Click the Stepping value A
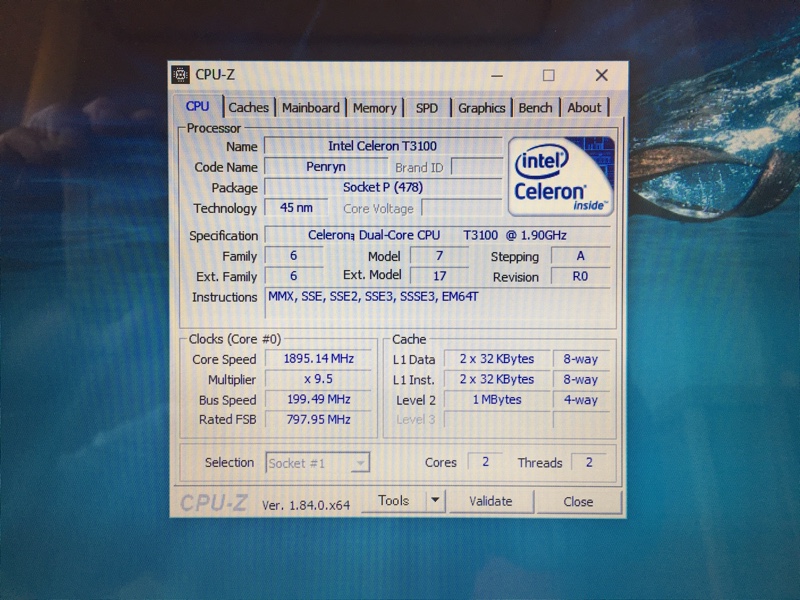 (x=581, y=256)
